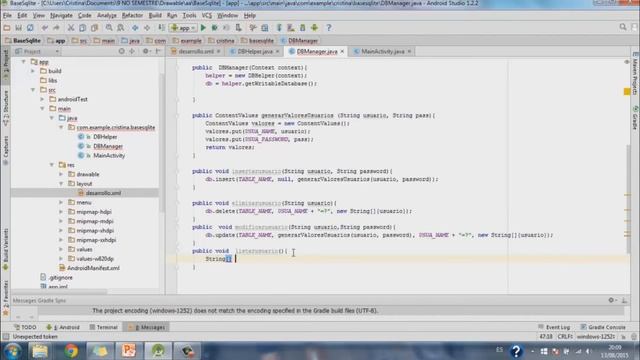The height and width of the screenshot is (360, 640).
Task: Open the Navigate menu
Action: click(61, 16)
